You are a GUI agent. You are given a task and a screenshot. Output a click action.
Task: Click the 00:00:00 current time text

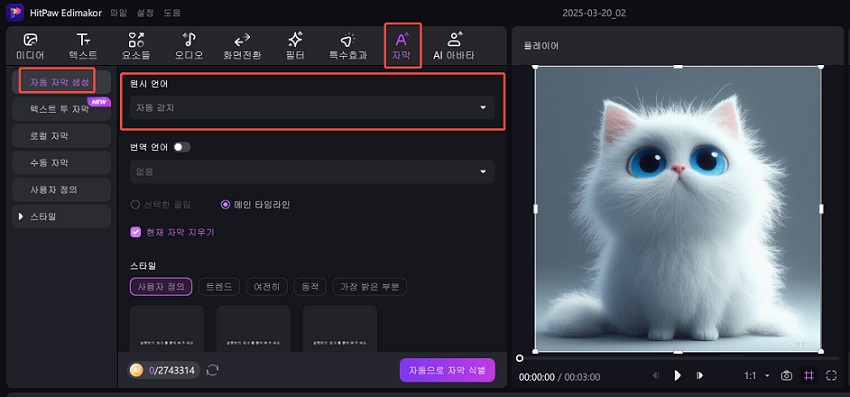point(537,377)
